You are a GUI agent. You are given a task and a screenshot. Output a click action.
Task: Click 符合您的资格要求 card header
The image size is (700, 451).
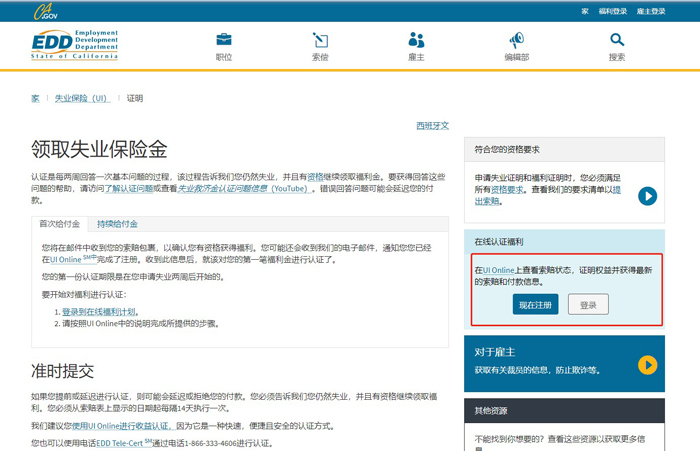564,150
